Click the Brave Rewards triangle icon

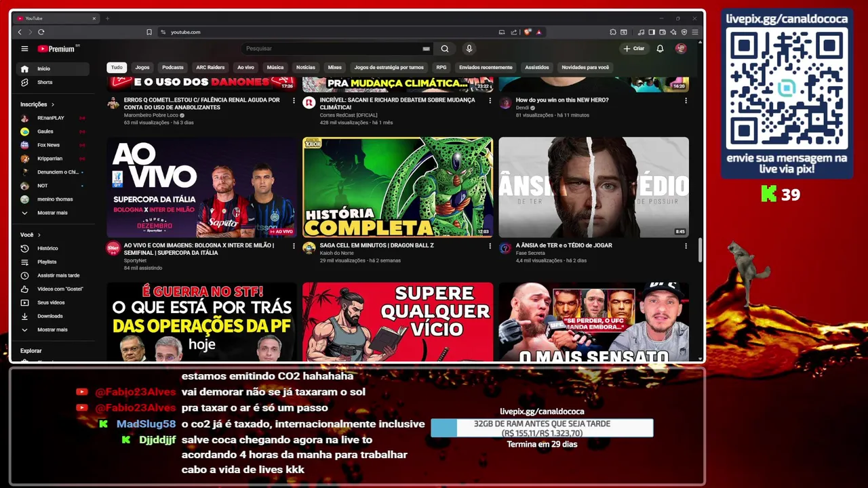pos(538,32)
